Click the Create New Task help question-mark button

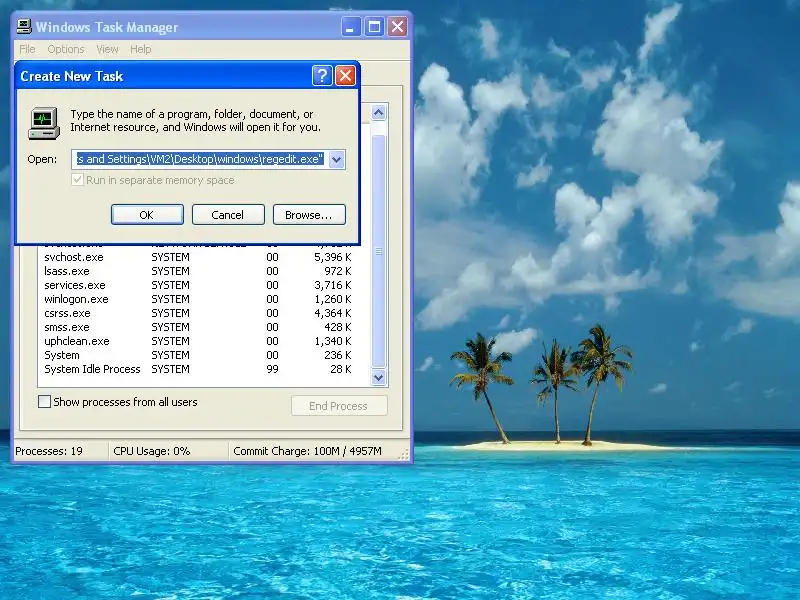tap(322, 76)
